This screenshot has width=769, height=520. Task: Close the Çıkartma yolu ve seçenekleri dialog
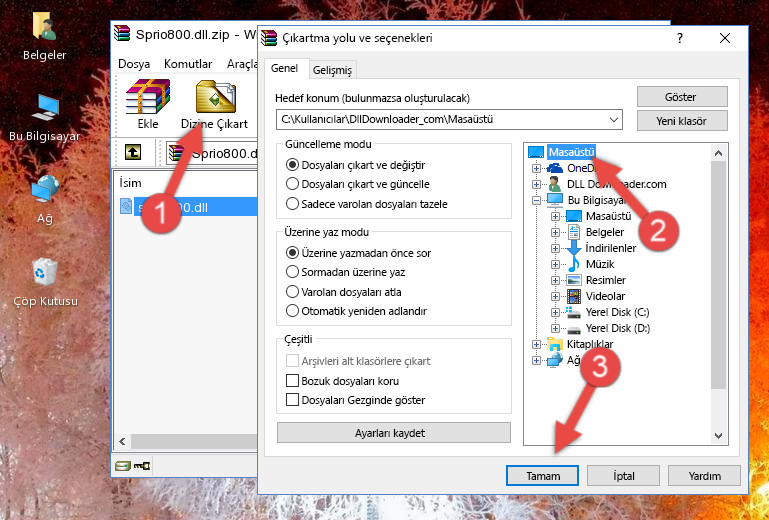click(725, 38)
